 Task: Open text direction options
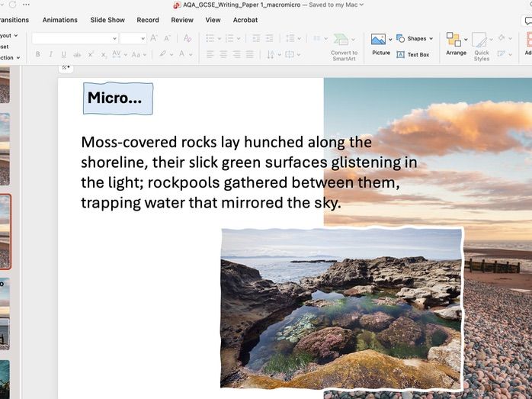[271, 54]
